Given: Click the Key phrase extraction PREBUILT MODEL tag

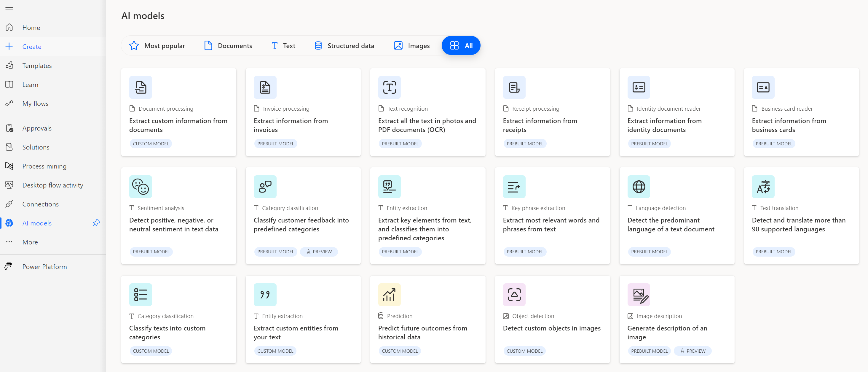Looking at the screenshot, I should coord(525,252).
